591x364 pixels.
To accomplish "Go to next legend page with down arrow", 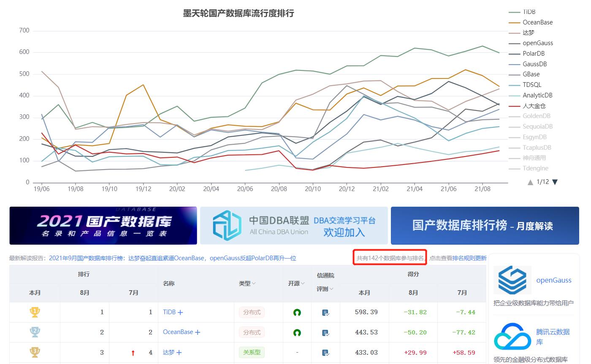I will coord(555,182).
